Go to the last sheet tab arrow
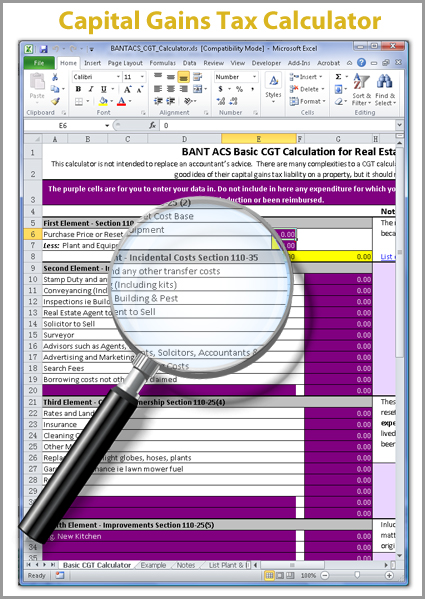The width and height of the screenshot is (425, 599). point(53,565)
